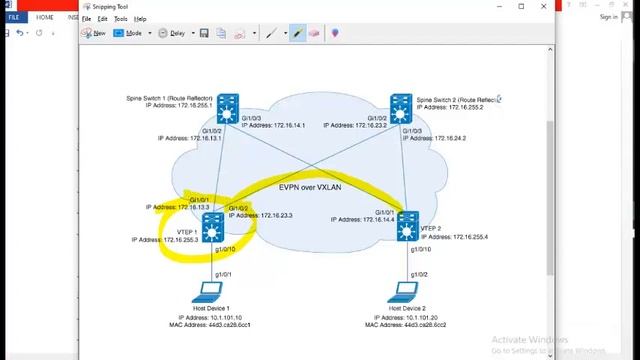This screenshot has height=360, width=640.
Task: Open the File menu in Snipping Tool
Action: point(87,19)
